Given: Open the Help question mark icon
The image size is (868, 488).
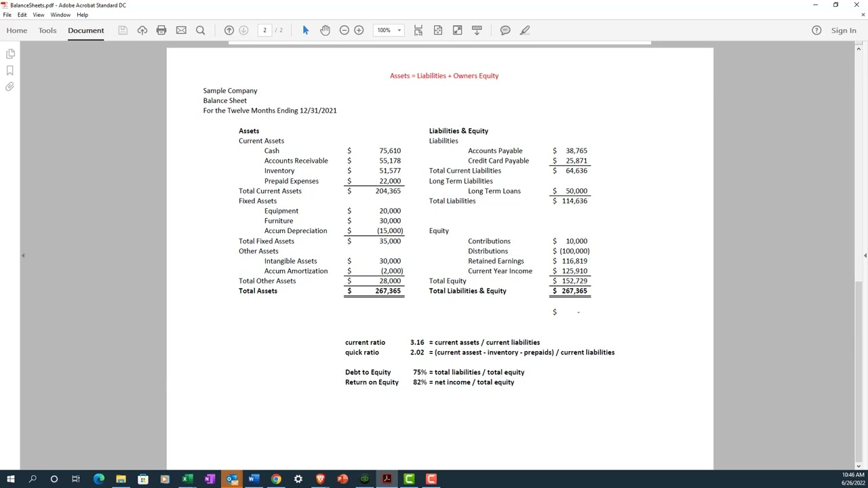Looking at the screenshot, I should (x=816, y=30).
